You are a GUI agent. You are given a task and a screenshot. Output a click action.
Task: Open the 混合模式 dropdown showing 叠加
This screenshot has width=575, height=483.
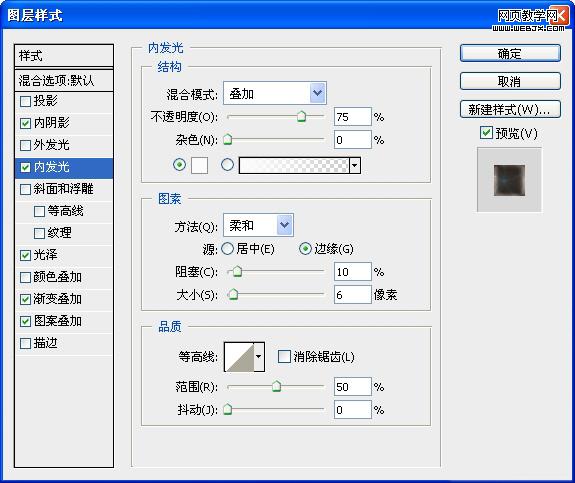[275, 94]
